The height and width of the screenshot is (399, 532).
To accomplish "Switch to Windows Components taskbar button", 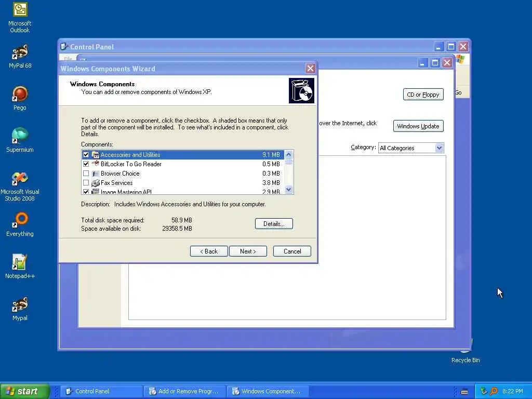I will 268,391.
